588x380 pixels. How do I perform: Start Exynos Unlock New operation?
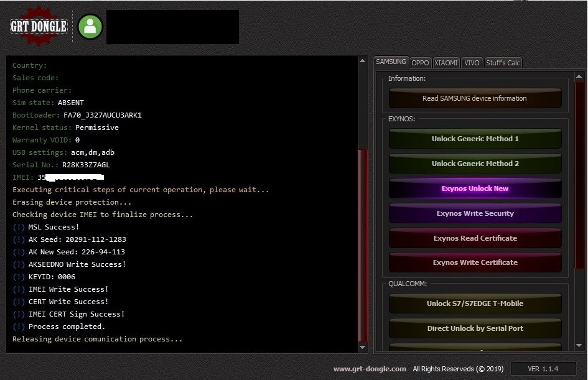point(475,188)
